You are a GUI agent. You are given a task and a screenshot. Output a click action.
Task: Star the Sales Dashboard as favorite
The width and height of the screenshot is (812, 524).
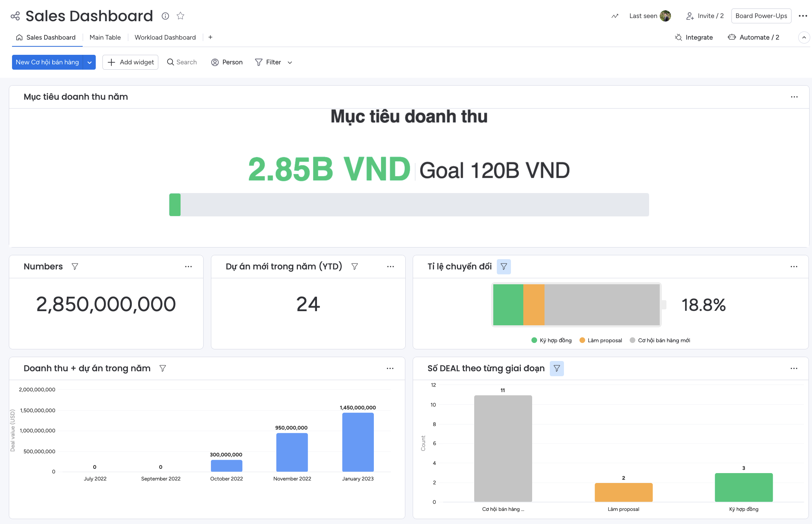point(181,16)
